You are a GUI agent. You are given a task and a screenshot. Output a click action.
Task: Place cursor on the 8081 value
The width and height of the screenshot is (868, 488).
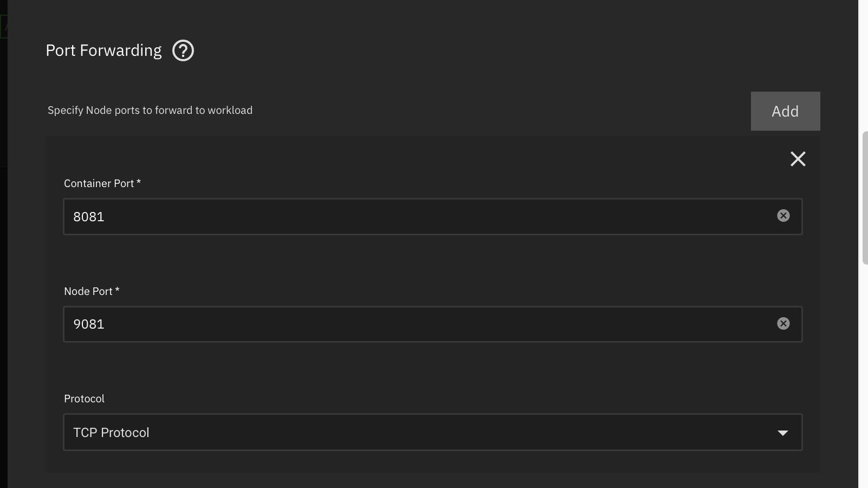(89, 216)
